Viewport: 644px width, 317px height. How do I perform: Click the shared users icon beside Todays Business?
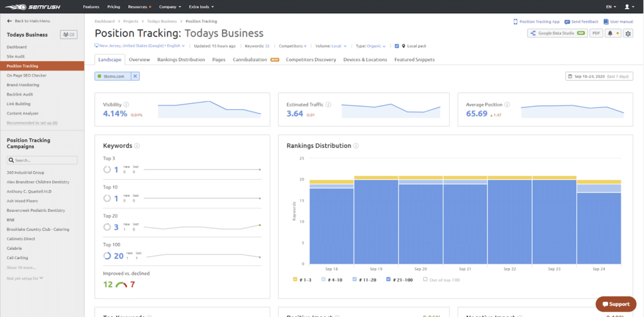(69, 35)
